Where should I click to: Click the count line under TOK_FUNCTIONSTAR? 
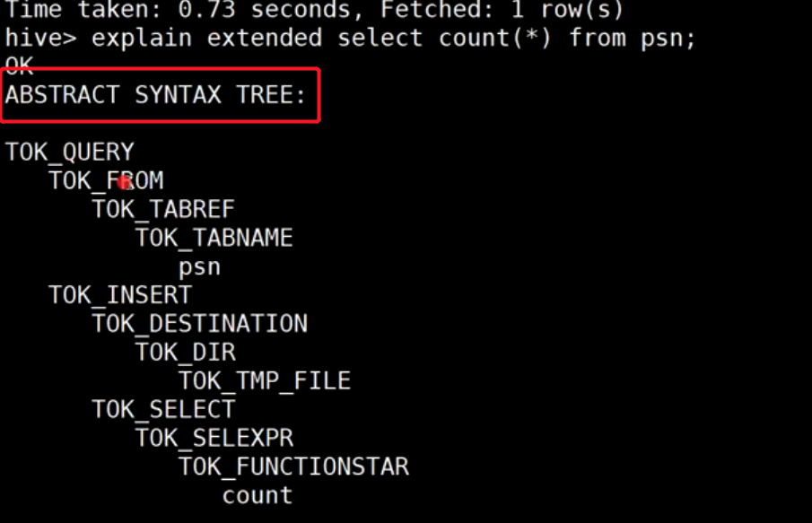click(258, 495)
